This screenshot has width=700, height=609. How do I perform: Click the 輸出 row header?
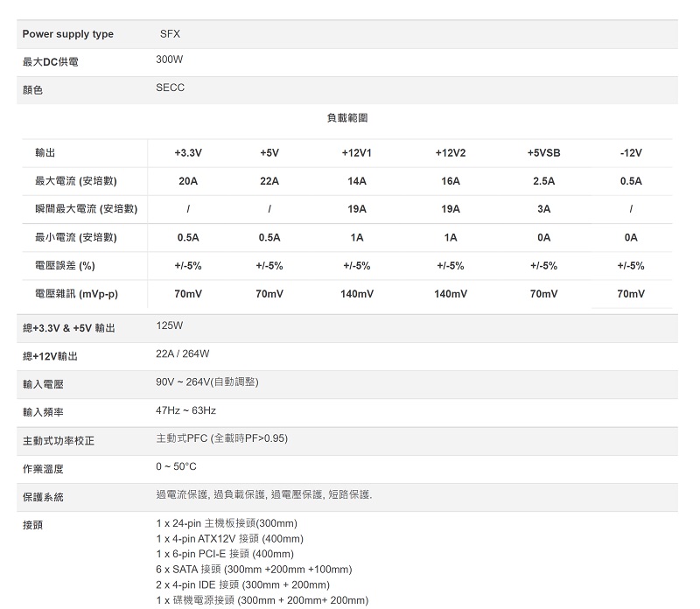tap(45, 153)
